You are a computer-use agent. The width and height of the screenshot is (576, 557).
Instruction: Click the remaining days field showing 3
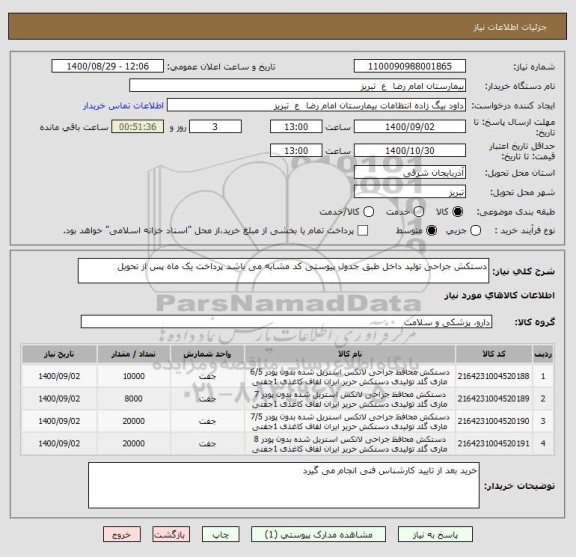[215, 127]
